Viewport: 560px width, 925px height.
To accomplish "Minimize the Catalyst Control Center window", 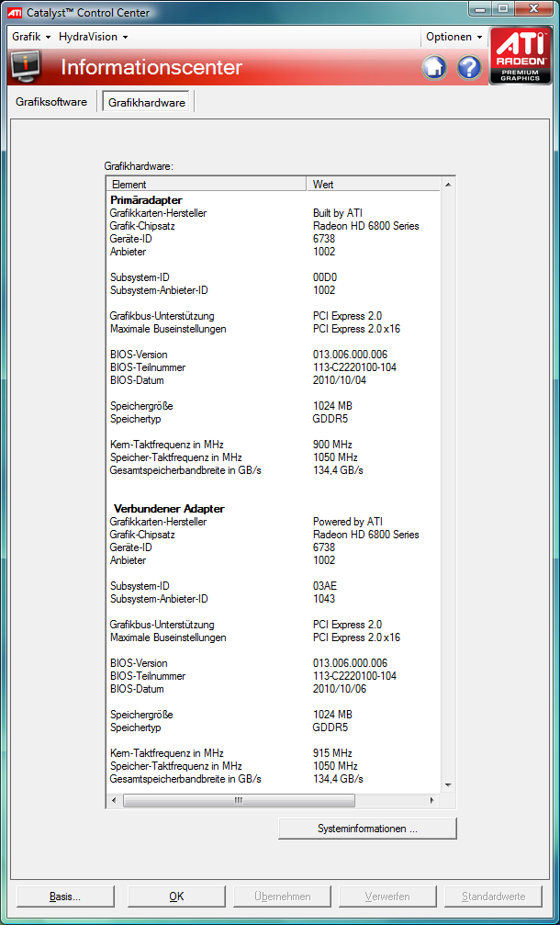I will [x=482, y=9].
